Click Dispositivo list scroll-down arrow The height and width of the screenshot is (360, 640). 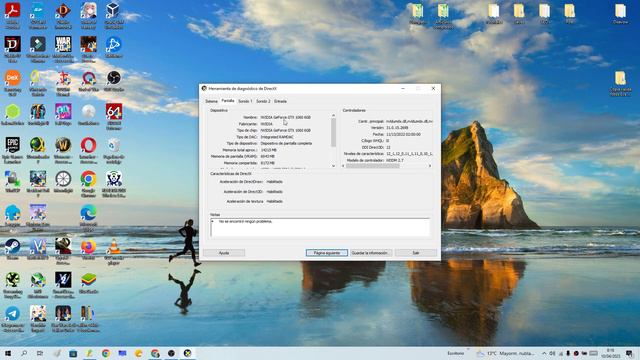pyautogui.click(x=333, y=166)
